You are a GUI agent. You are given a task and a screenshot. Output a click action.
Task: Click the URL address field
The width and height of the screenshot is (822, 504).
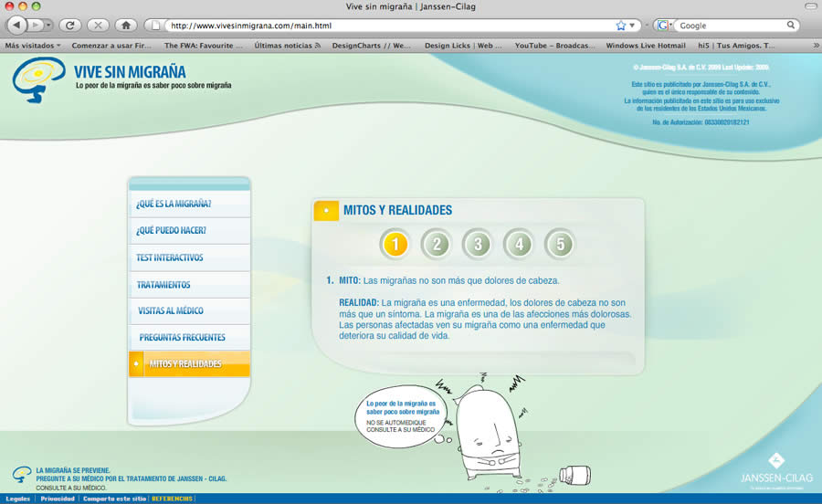click(x=390, y=26)
